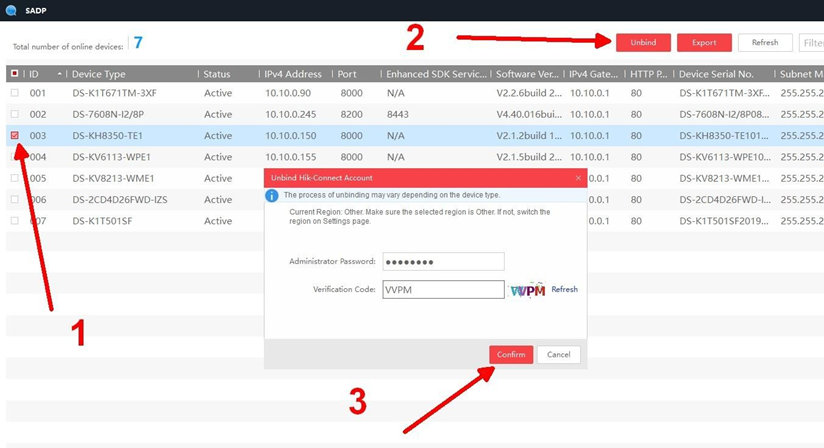Click the VVPM captcha image
Image resolution: width=824 pixels, height=448 pixels.
point(527,290)
